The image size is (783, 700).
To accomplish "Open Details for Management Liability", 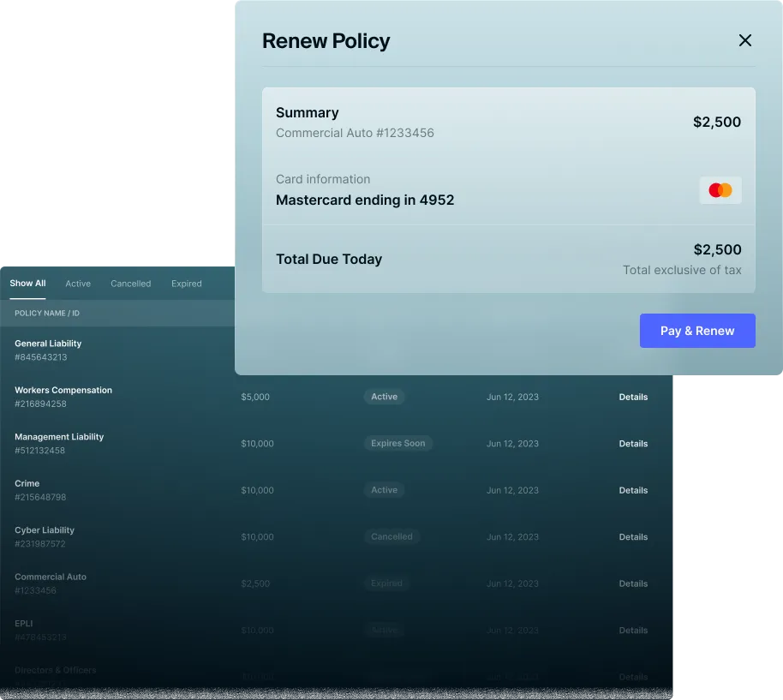I will tap(633, 443).
